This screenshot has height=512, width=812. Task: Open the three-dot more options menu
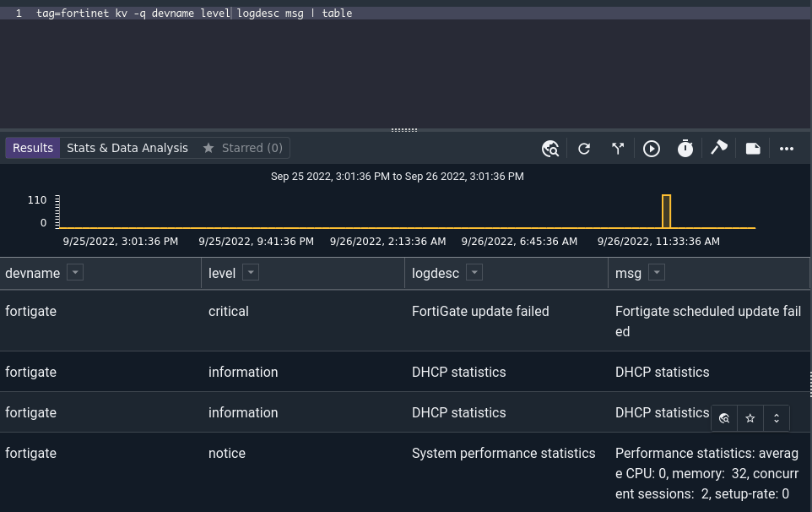pyautogui.click(x=787, y=149)
